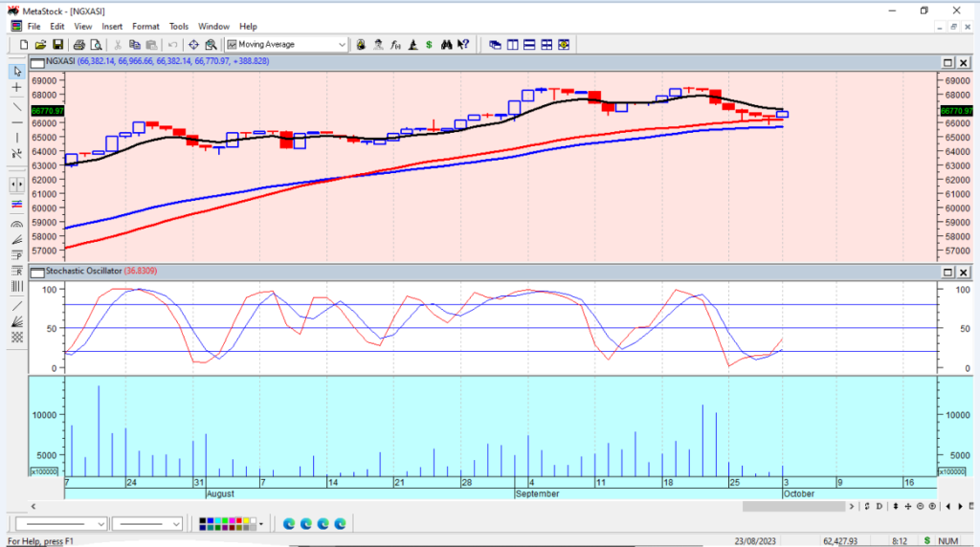Open the second line weight dropdown
The width and height of the screenshot is (980, 547).
pos(175,524)
